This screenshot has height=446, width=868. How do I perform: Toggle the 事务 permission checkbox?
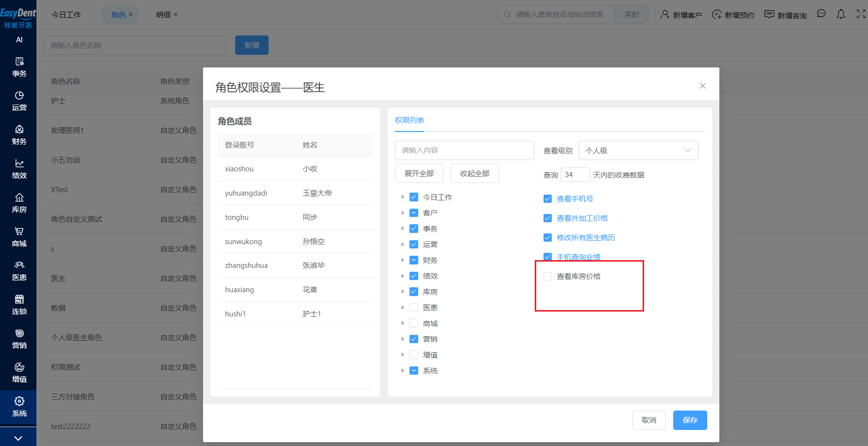coord(414,229)
